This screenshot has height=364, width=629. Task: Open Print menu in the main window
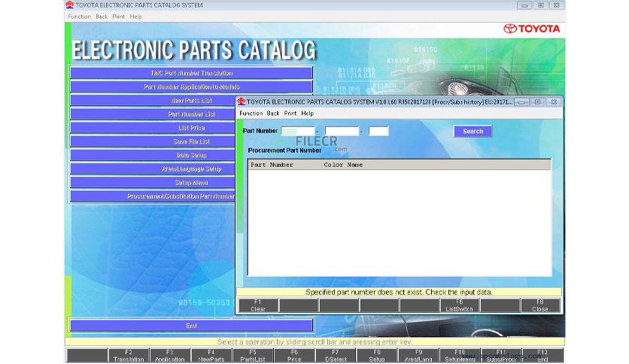(x=118, y=17)
